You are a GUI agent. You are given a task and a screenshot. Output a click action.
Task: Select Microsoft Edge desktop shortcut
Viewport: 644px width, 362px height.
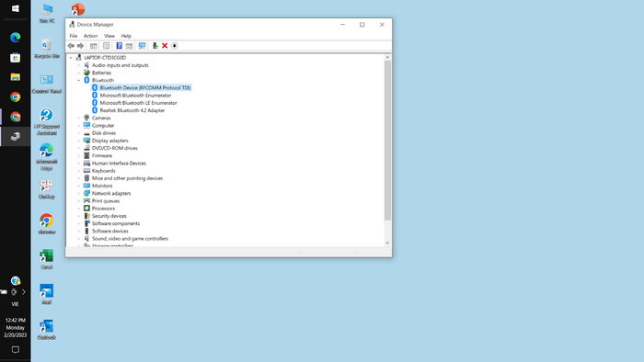coord(47,157)
